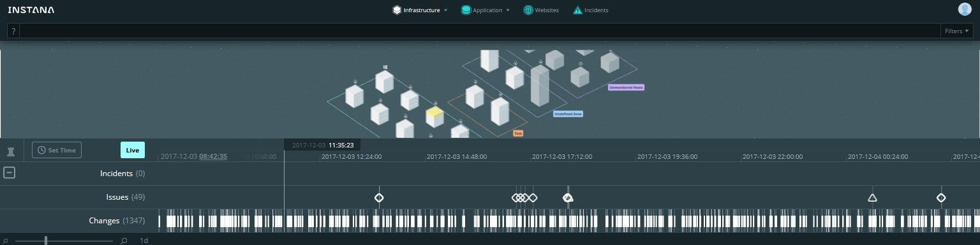Click the question mark help icon
980x245 pixels.
tap(13, 31)
